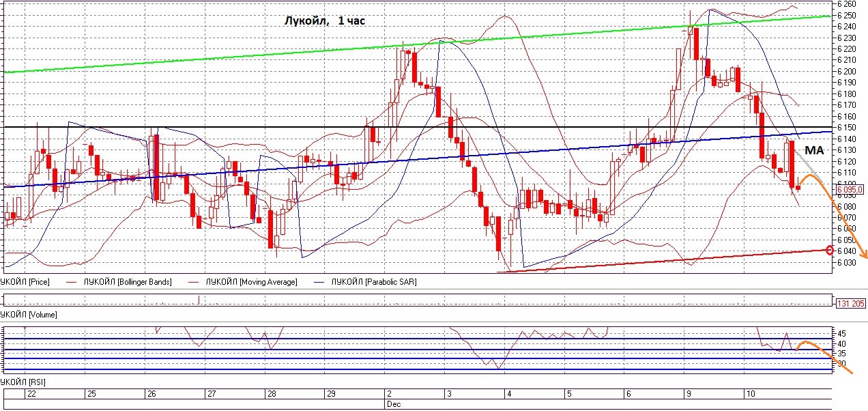The height and width of the screenshot is (411, 868).
Task: Click the date label 22 on time axis
Action: (x=31, y=394)
